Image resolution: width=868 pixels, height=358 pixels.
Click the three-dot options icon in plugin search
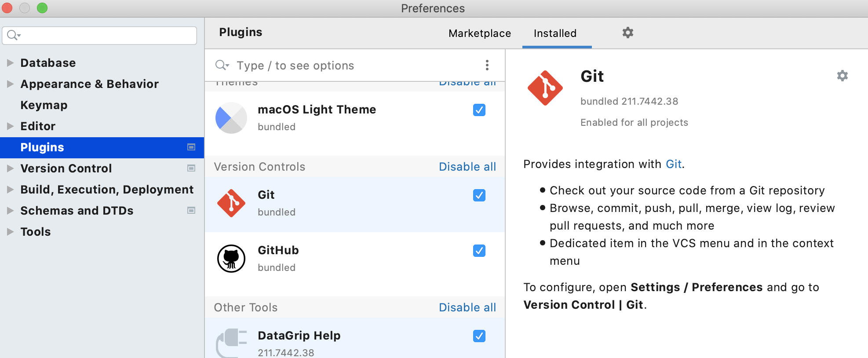pos(487,65)
